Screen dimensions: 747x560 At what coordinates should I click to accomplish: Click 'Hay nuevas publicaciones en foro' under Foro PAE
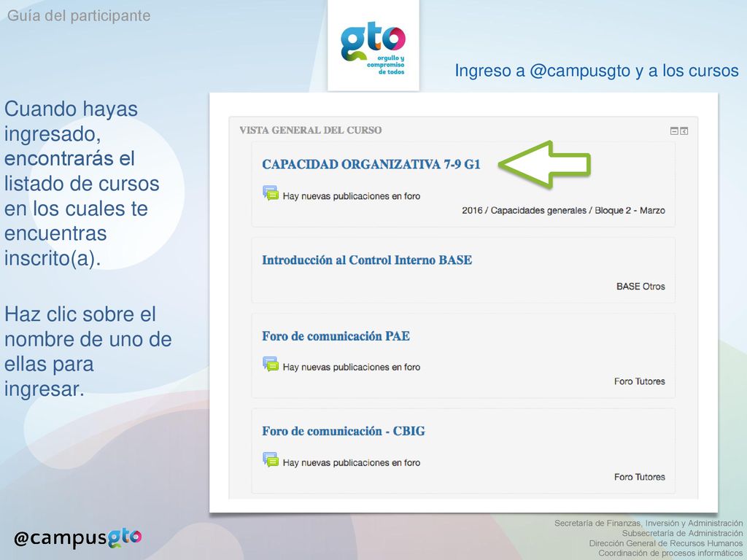[x=351, y=367]
